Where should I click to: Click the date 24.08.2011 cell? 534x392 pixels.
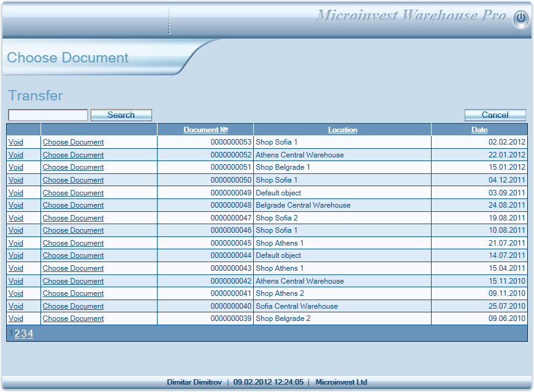[x=479, y=205]
